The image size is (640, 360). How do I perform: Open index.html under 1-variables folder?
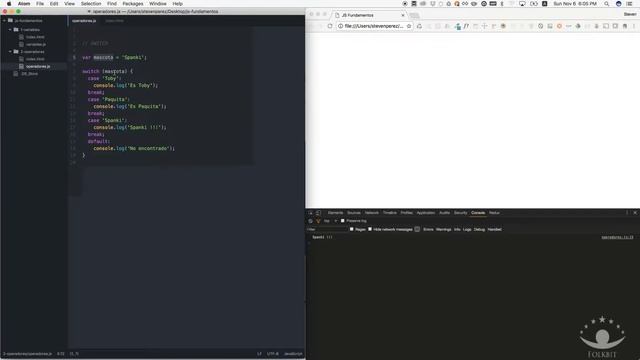pyautogui.click(x=35, y=37)
